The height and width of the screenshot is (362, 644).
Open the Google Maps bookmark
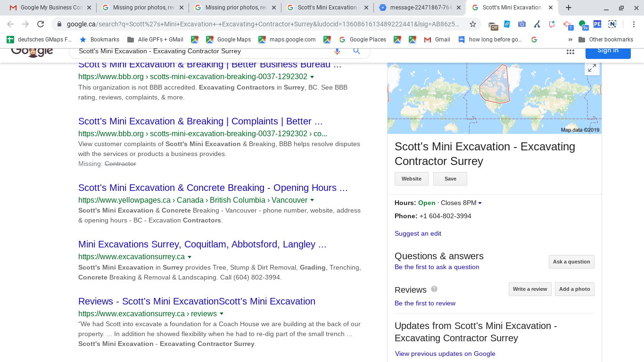coord(228,40)
